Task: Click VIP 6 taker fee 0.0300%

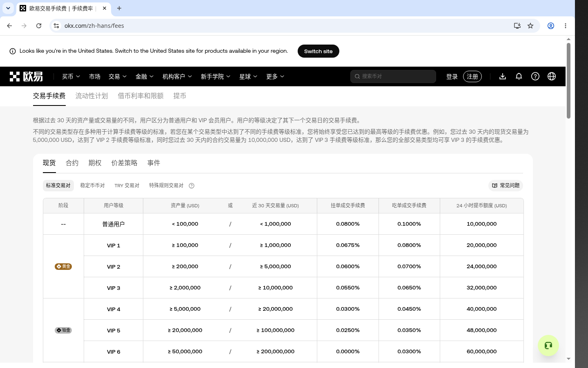Action: click(x=409, y=352)
